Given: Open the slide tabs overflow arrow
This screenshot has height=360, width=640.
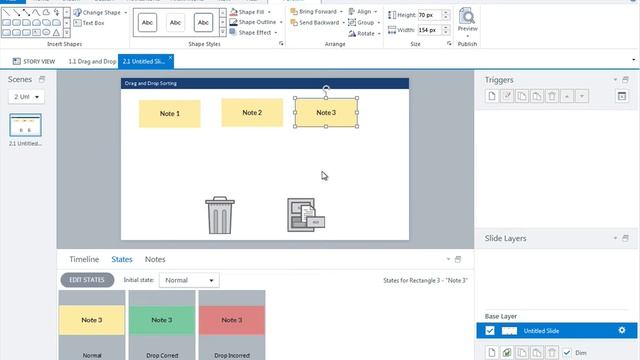Looking at the screenshot, I should click(x=633, y=60).
